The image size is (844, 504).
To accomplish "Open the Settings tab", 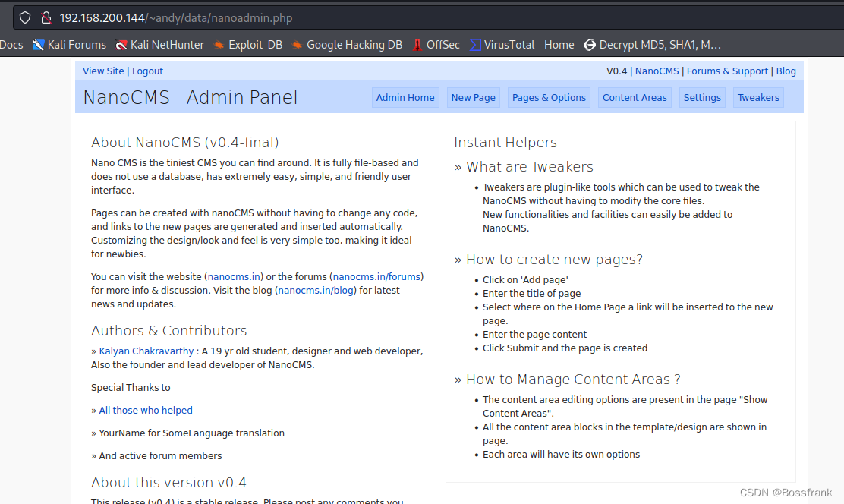I will coord(702,97).
